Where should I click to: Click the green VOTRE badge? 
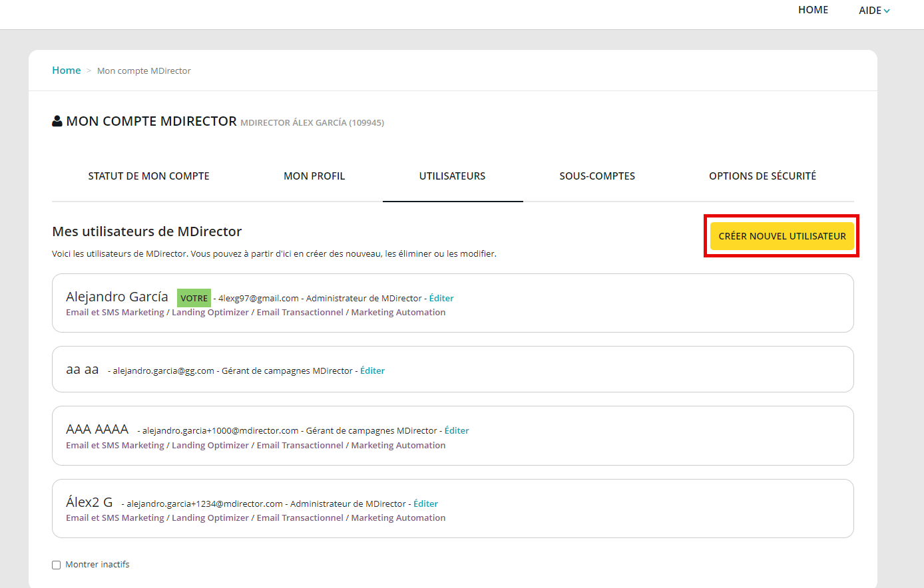tap(194, 298)
